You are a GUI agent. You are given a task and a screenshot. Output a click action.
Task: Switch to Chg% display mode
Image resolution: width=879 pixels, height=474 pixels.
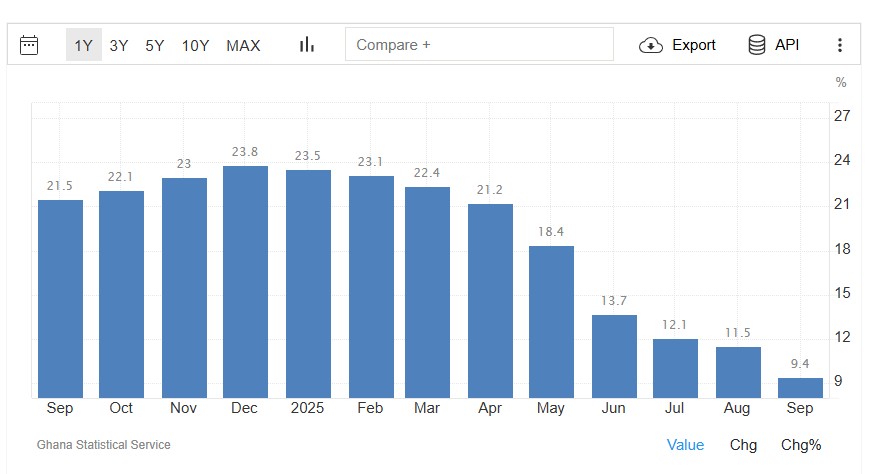click(x=801, y=445)
